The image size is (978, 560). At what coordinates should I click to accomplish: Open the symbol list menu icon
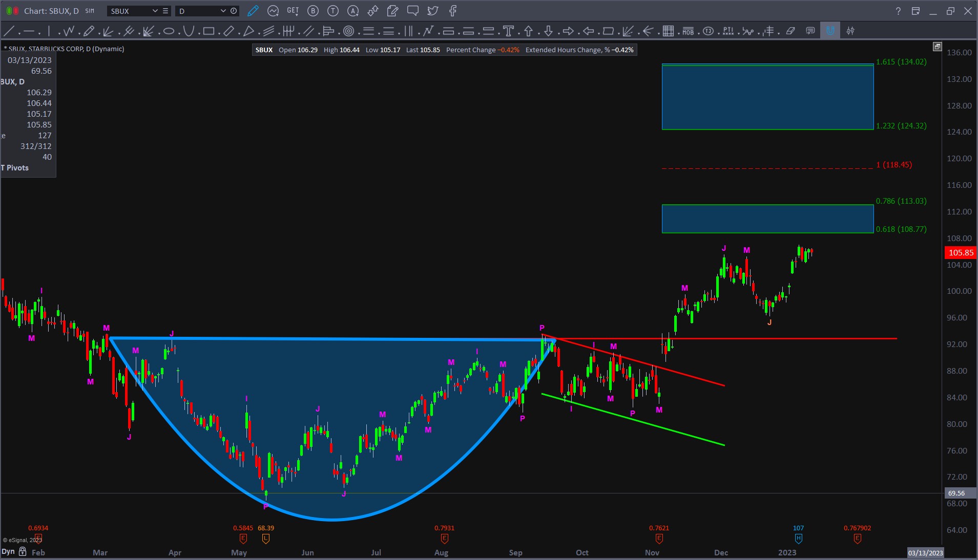click(x=165, y=11)
